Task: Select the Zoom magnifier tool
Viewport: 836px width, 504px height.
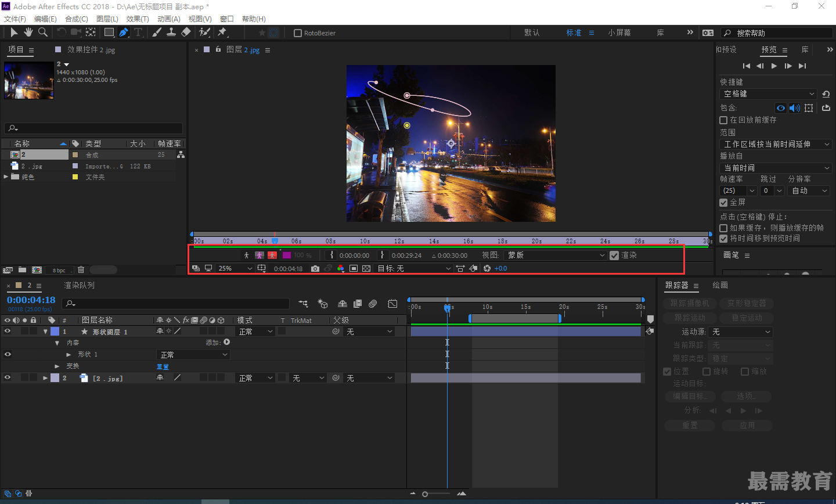Action: click(43, 33)
